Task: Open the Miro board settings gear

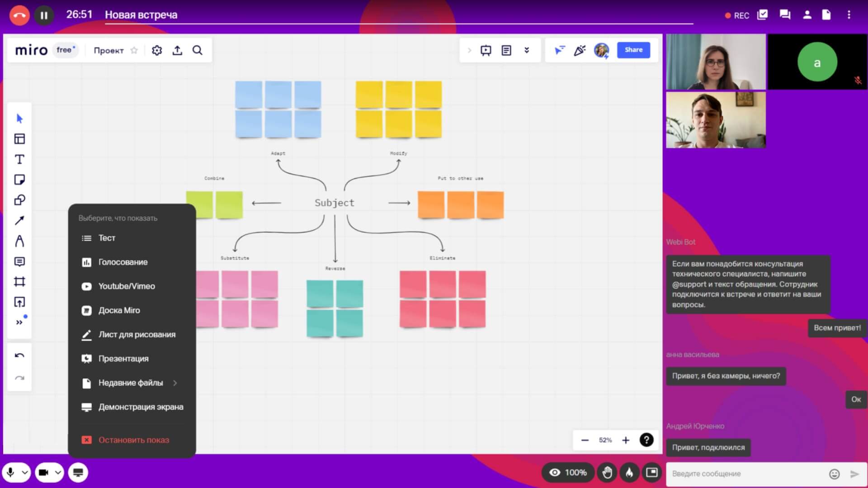Action: tap(157, 50)
